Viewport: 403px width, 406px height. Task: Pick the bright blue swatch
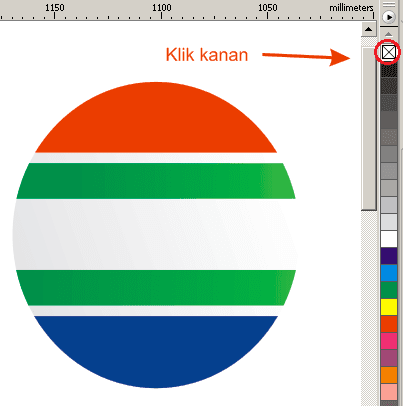pyautogui.click(x=389, y=273)
